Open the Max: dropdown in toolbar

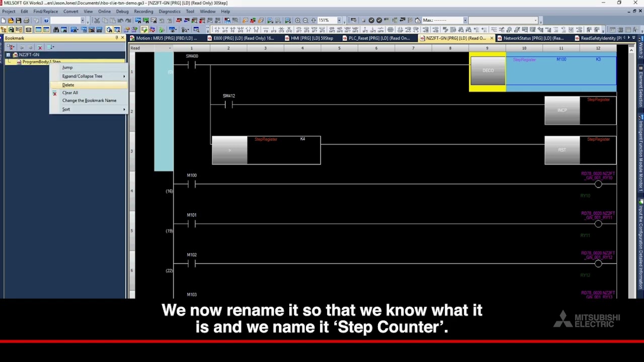click(465, 21)
